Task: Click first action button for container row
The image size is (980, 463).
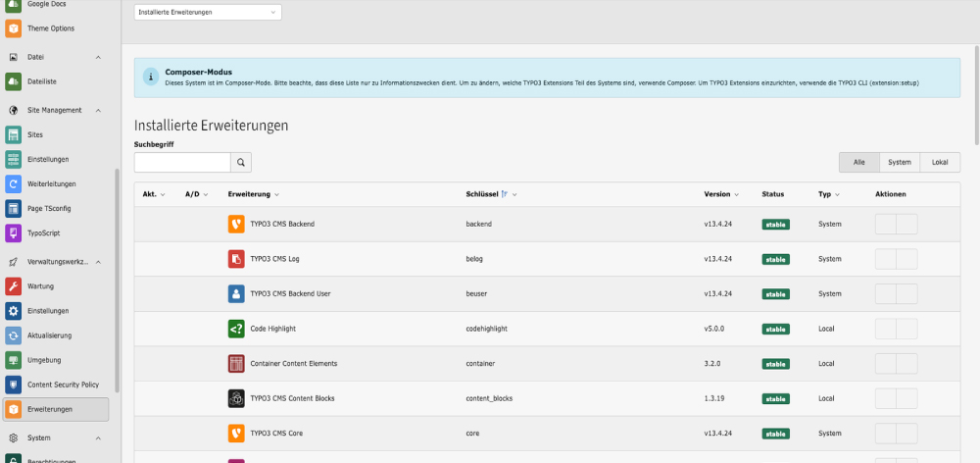Action: pyautogui.click(x=886, y=364)
